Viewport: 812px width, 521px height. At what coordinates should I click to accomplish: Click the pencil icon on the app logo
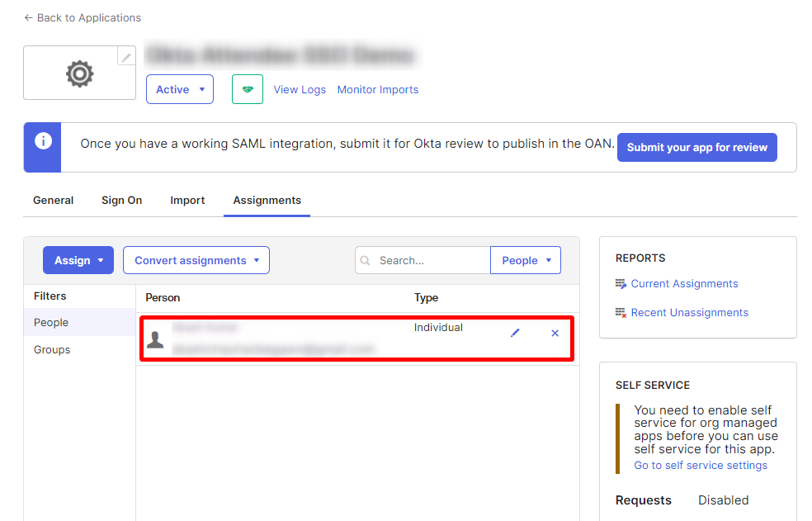[x=126, y=56]
